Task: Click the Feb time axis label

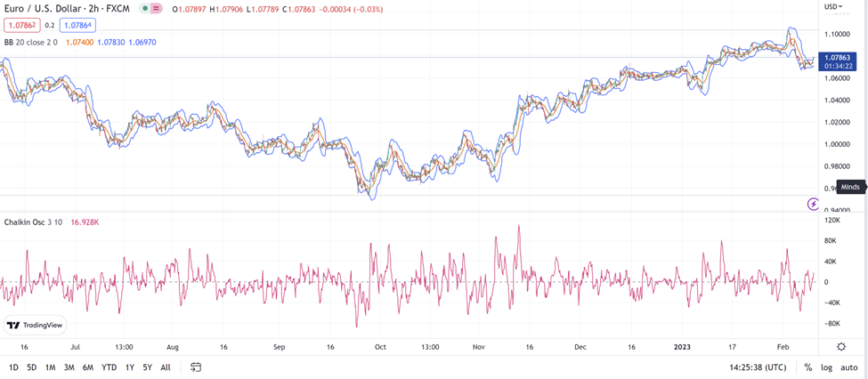Action: coord(783,348)
